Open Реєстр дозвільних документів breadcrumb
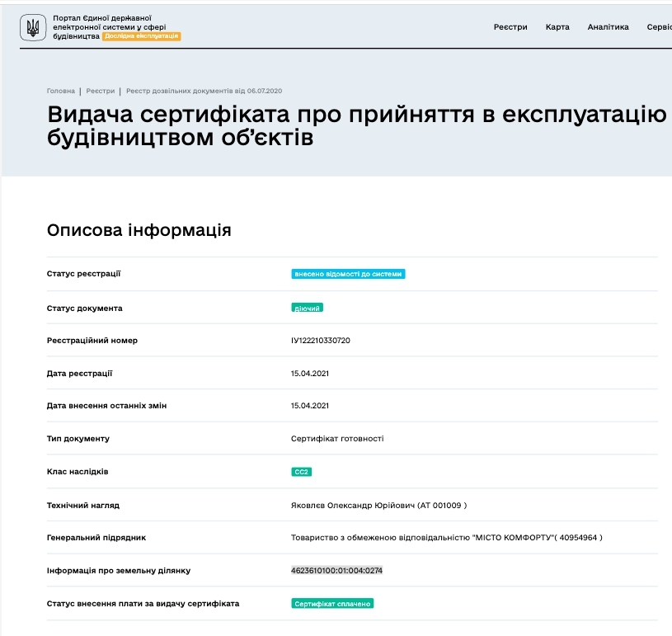The image size is (672, 636). click(204, 91)
